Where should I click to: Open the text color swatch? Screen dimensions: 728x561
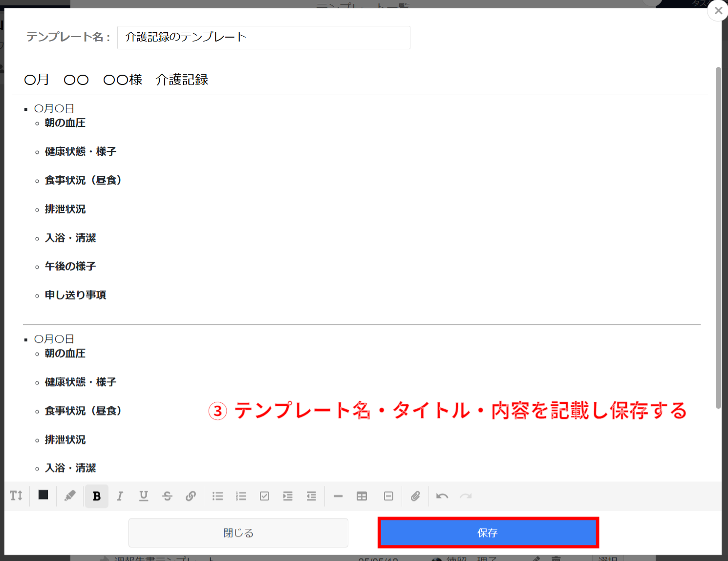click(x=43, y=496)
